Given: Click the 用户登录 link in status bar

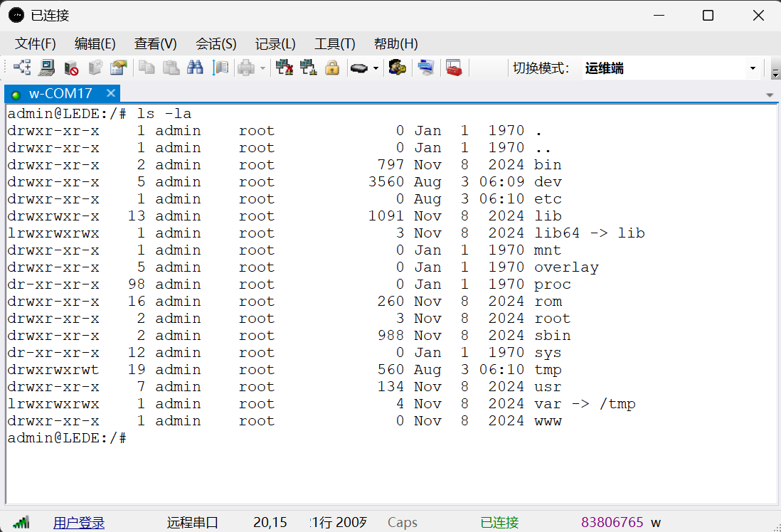Looking at the screenshot, I should point(79,523).
